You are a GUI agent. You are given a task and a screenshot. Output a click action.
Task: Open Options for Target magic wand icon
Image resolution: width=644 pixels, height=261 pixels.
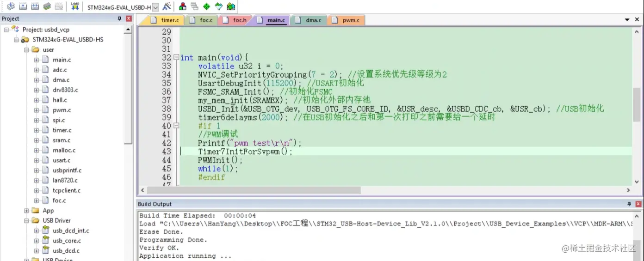click(167, 6)
